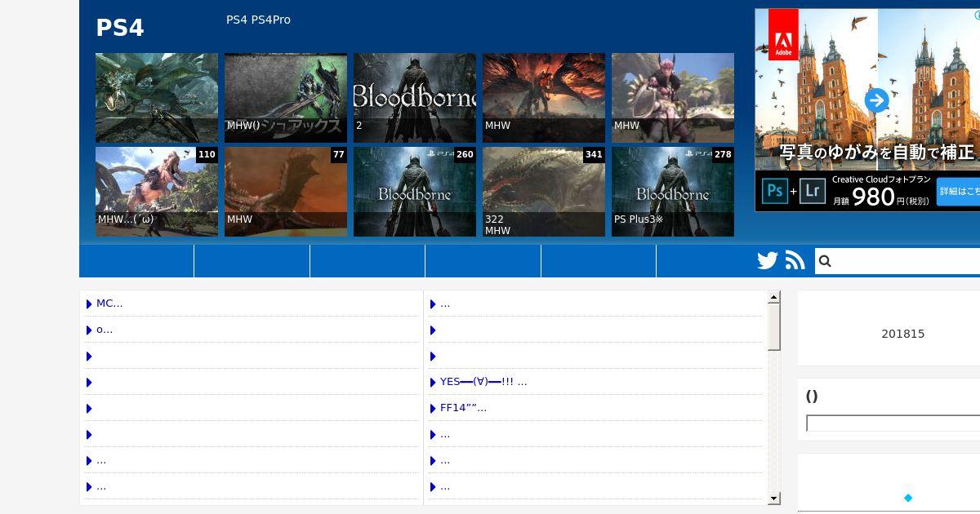Viewport: 980px width, 514px height.
Task: Click the Lr icon in ad
Action: pyautogui.click(x=813, y=191)
